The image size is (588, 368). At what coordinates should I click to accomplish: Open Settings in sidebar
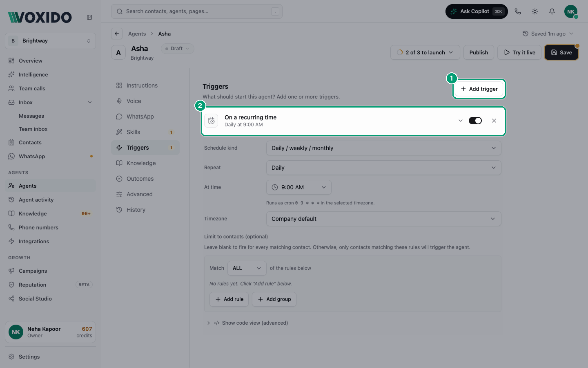pos(51,357)
